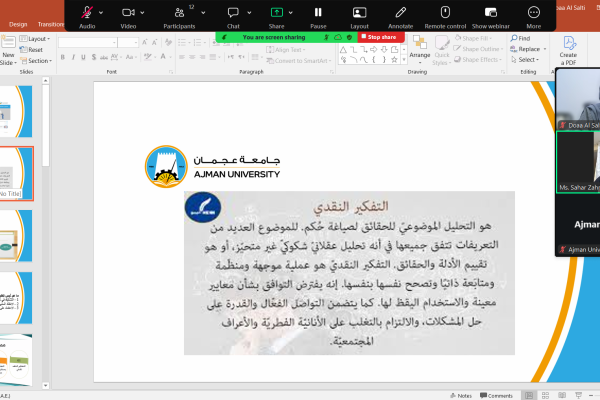
Task: Open the Select menu in Editing
Action: (525, 60)
